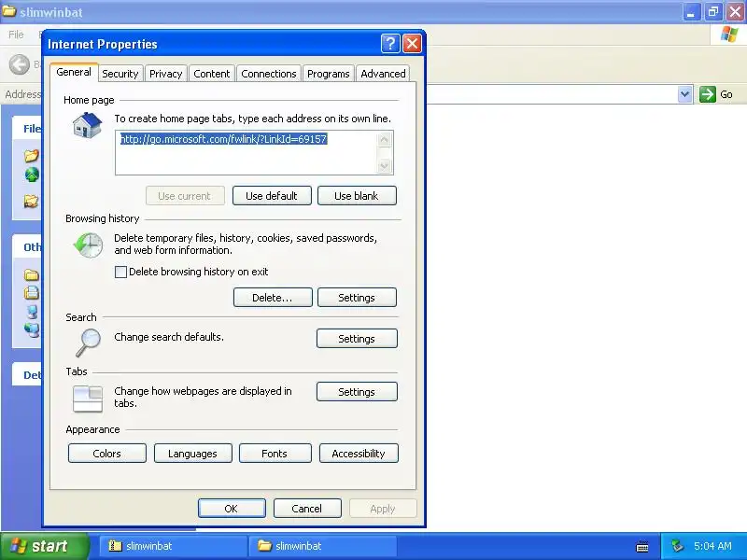This screenshot has width=747, height=560.
Task: Click the home page box scroll-down arrow
Action: (x=385, y=165)
